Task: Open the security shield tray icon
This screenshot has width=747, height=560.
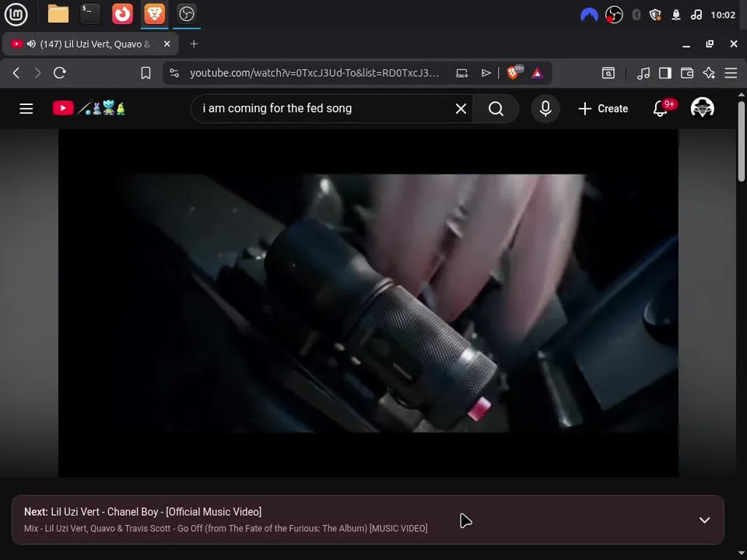Action: pyautogui.click(x=655, y=15)
